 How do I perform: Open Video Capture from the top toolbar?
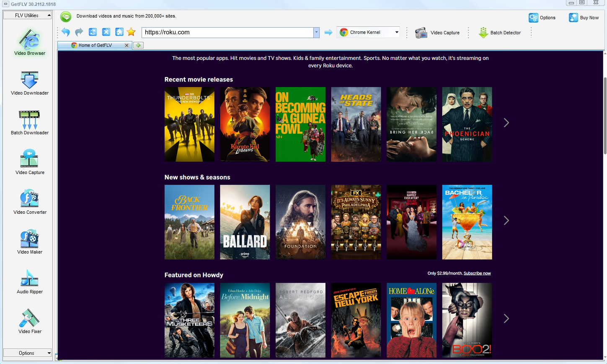[437, 33]
